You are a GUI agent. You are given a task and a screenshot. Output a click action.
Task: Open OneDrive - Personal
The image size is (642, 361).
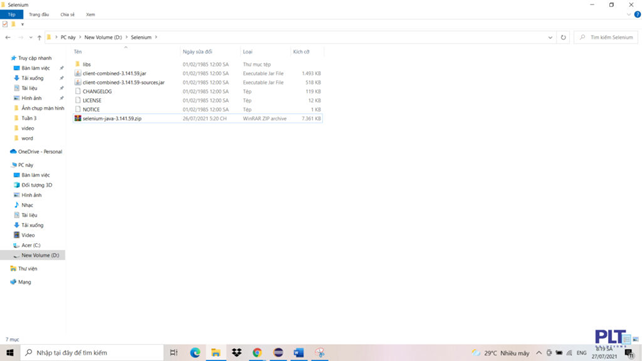40,151
